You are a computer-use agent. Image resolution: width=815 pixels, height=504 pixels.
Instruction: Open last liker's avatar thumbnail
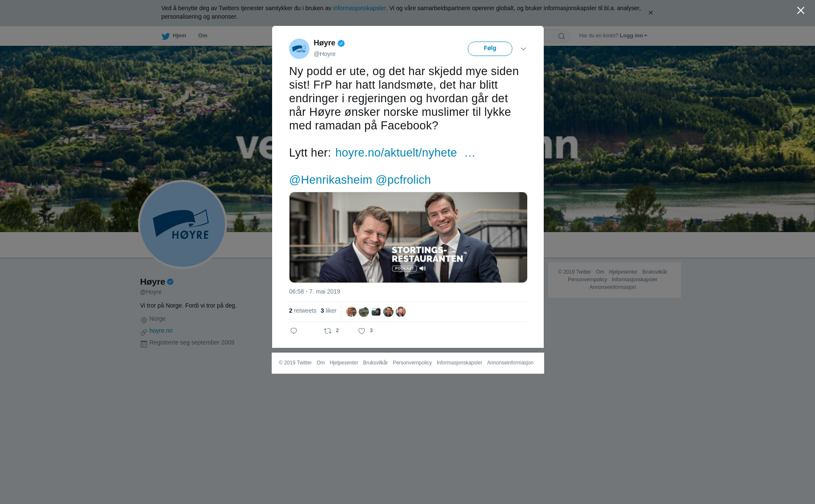click(x=401, y=312)
